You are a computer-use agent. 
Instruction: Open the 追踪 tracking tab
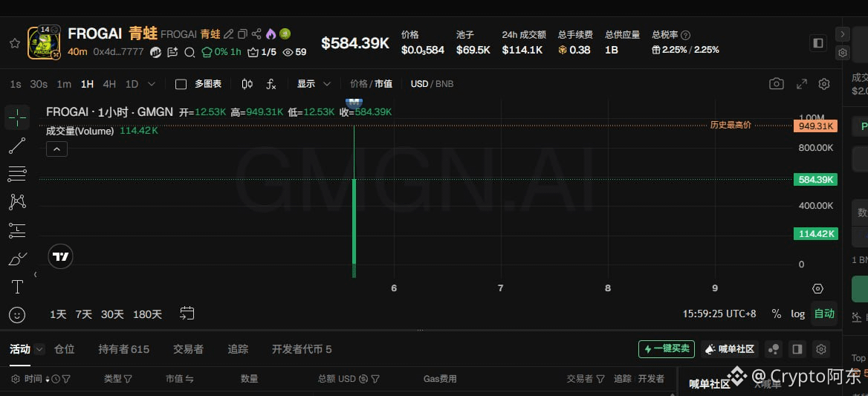(x=238, y=349)
